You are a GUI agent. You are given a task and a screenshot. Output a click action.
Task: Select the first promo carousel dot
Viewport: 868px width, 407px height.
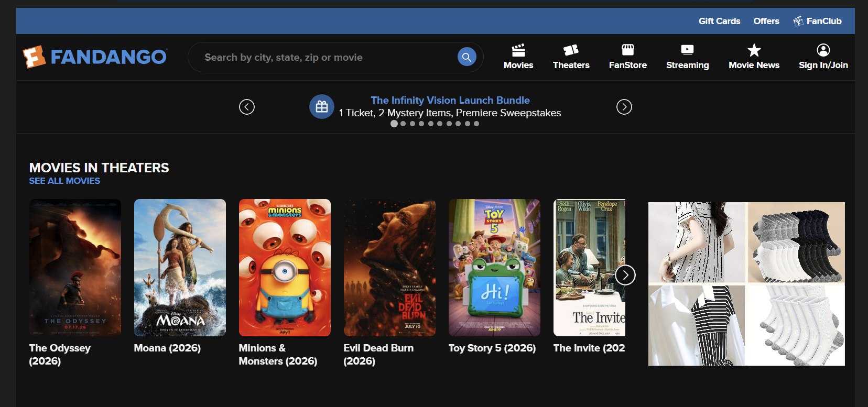394,124
